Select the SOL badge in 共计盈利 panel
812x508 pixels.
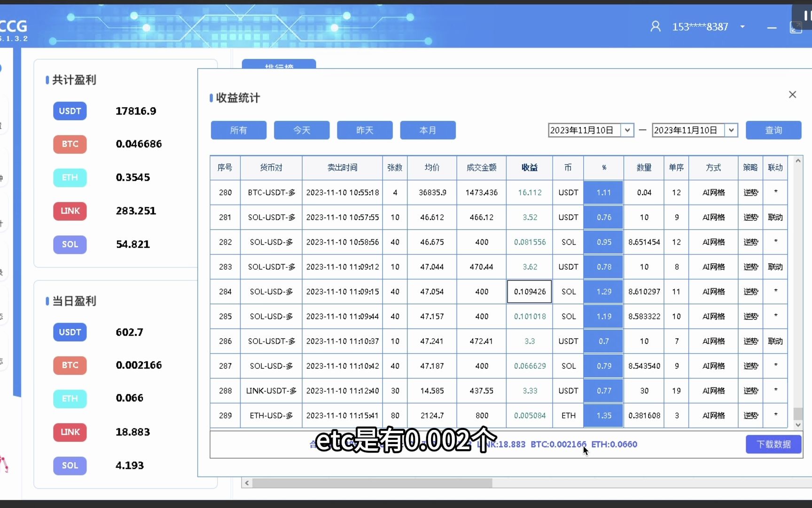[70, 245]
